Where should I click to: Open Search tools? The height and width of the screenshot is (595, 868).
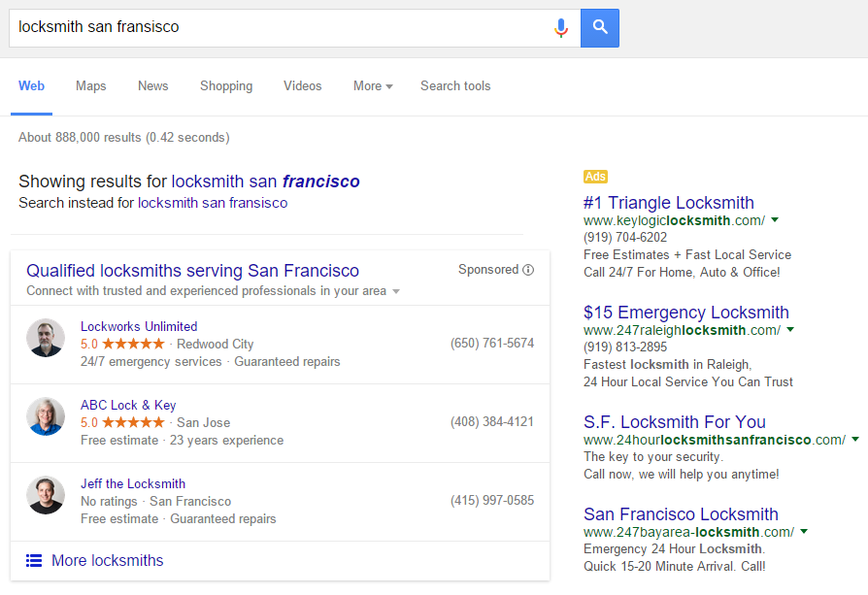(x=455, y=85)
